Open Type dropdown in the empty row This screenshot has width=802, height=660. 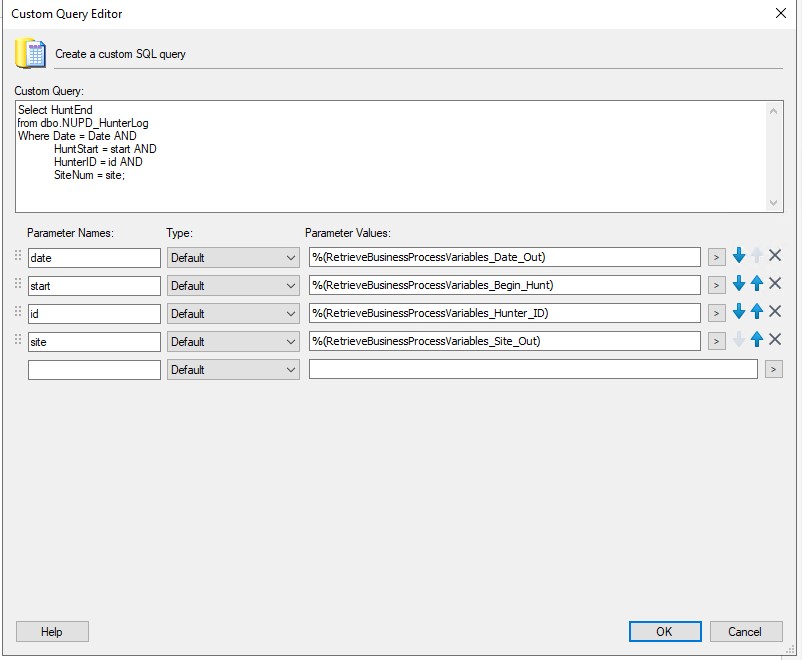(x=233, y=369)
